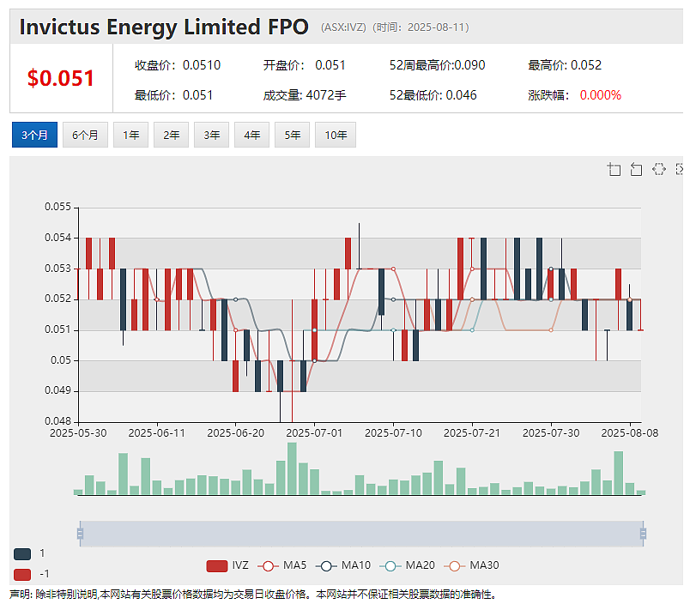The width and height of the screenshot is (696, 616).
Task: Click the 涨跌幅 0.000% value
Action: (x=574, y=95)
